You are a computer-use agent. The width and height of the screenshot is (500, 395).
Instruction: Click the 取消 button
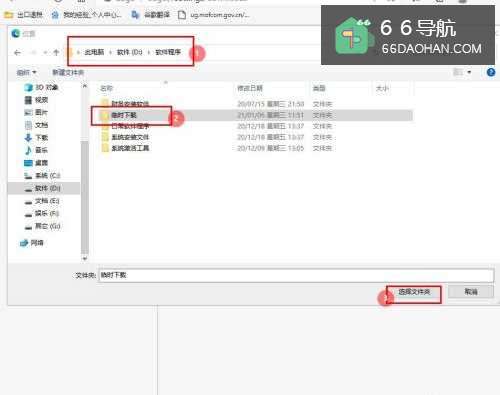[471, 292]
